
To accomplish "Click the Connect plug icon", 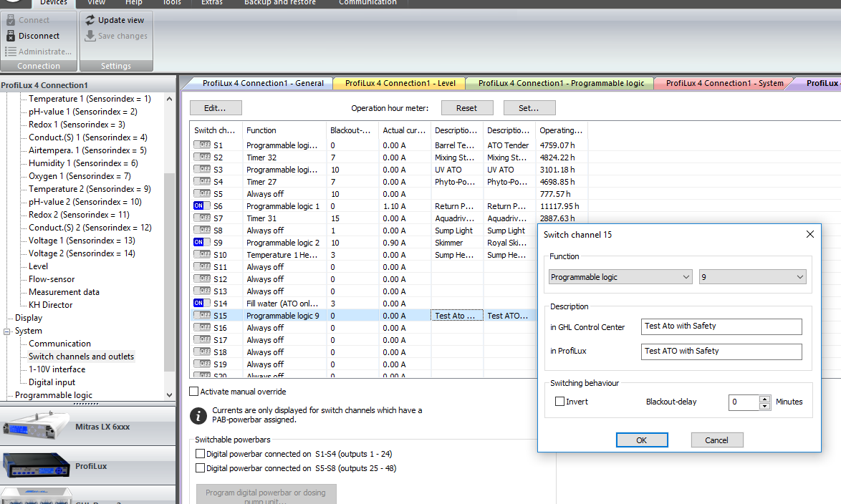I will 11,20.
